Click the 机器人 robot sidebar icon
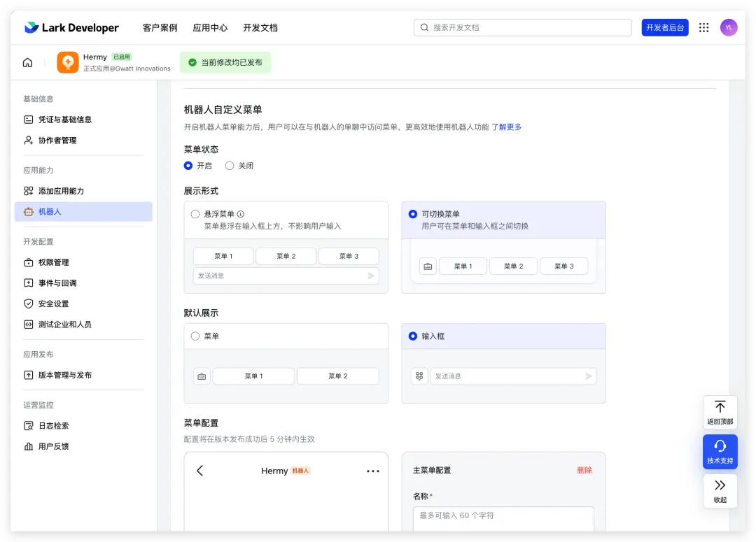756x542 pixels. (29, 211)
